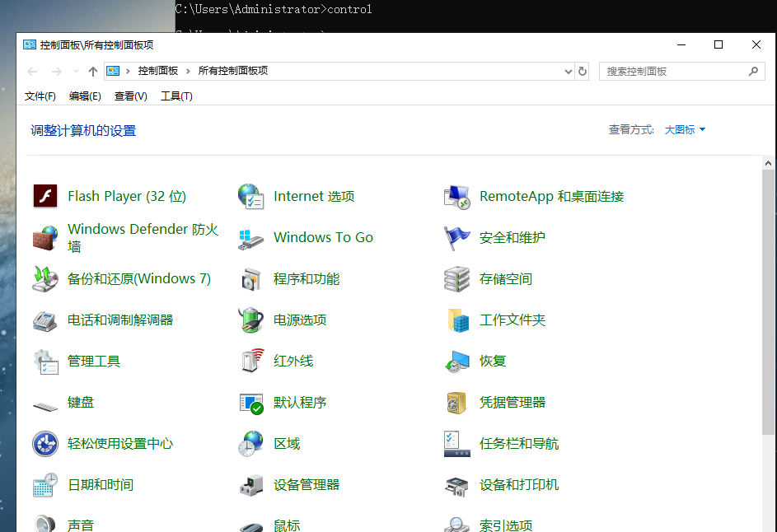
Task: Open the Windows To Go USB icon
Action: click(250, 239)
